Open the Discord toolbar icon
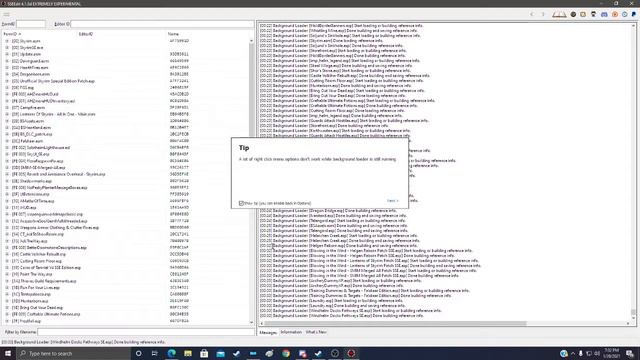 [x=604, y=14]
